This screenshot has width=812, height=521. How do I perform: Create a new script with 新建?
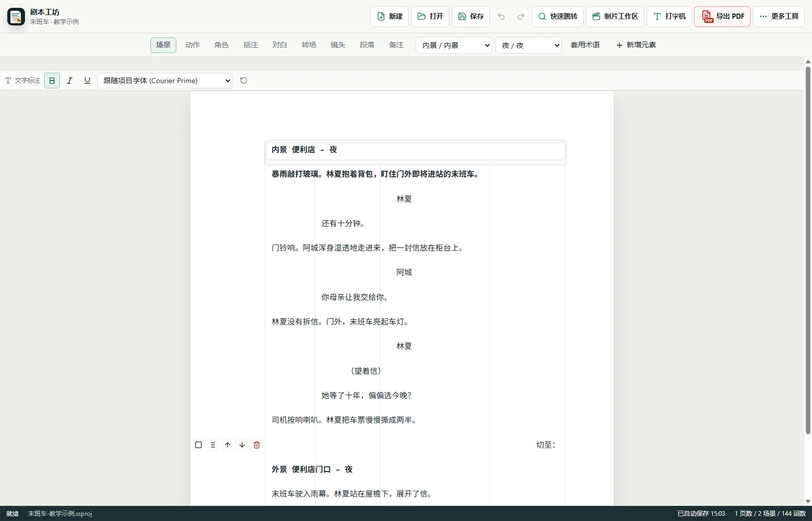(x=390, y=17)
